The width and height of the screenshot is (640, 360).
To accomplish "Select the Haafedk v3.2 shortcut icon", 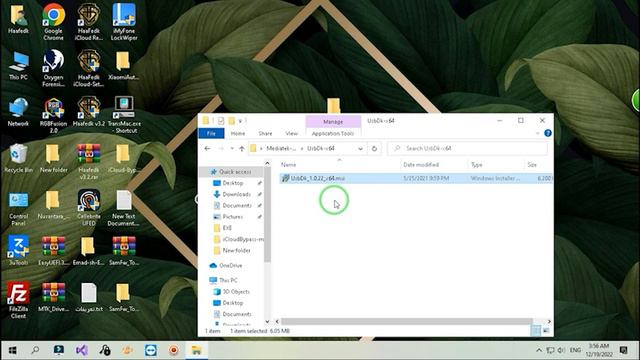I will pyautogui.click(x=89, y=111).
